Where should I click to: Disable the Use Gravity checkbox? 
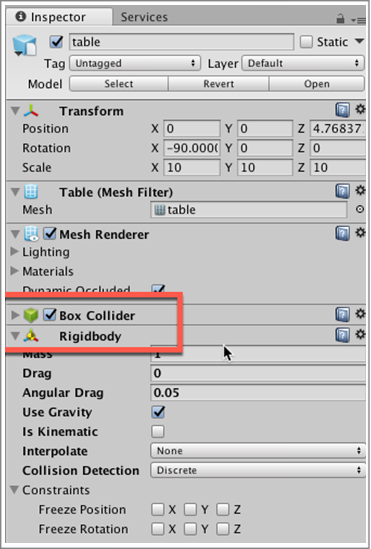pyautogui.click(x=158, y=412)
